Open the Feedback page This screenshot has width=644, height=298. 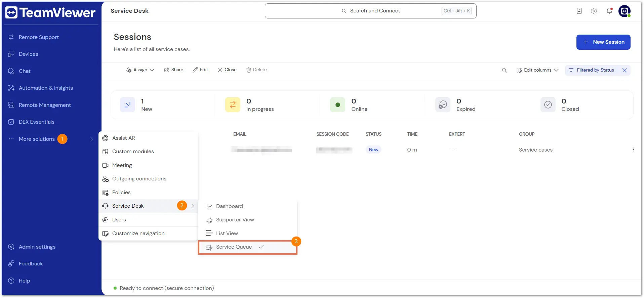(x=31, y=264)
